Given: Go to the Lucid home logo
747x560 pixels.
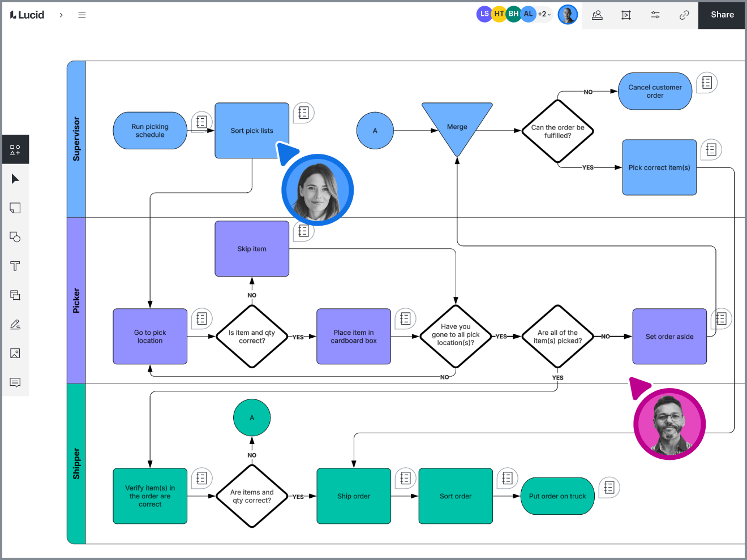Looking at the screenshot, I should click(27, 15).
